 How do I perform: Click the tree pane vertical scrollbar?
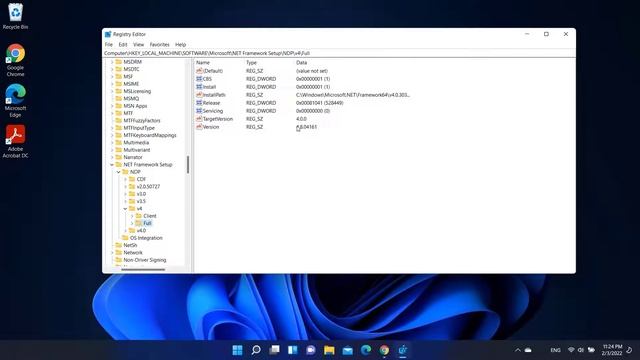(x=188, y=164)
